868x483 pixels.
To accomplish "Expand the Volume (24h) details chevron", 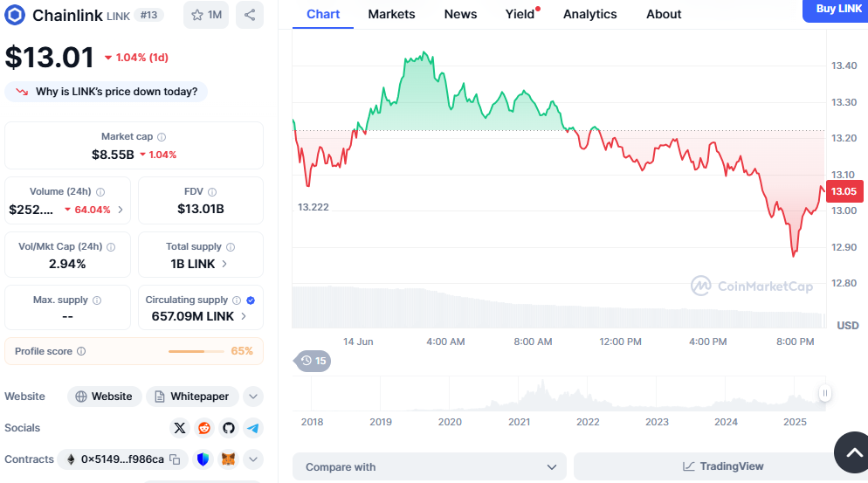I will (x=121, y=210).
